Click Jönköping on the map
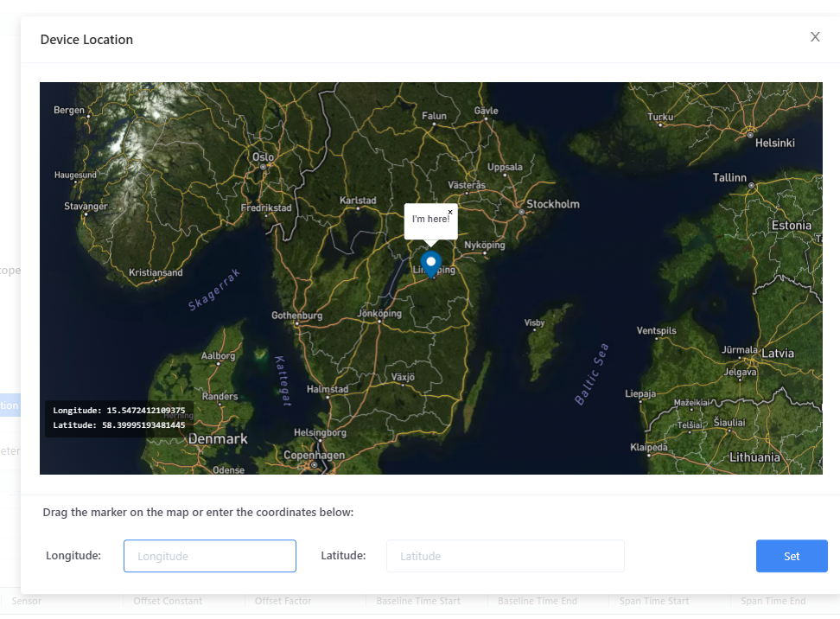 point(379,313)
